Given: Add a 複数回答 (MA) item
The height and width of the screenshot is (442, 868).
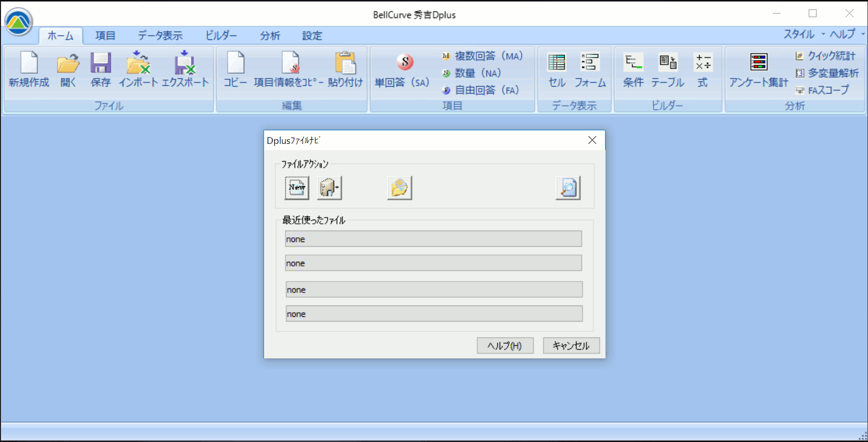Looking at the screenshot, I should coord(482,56).
